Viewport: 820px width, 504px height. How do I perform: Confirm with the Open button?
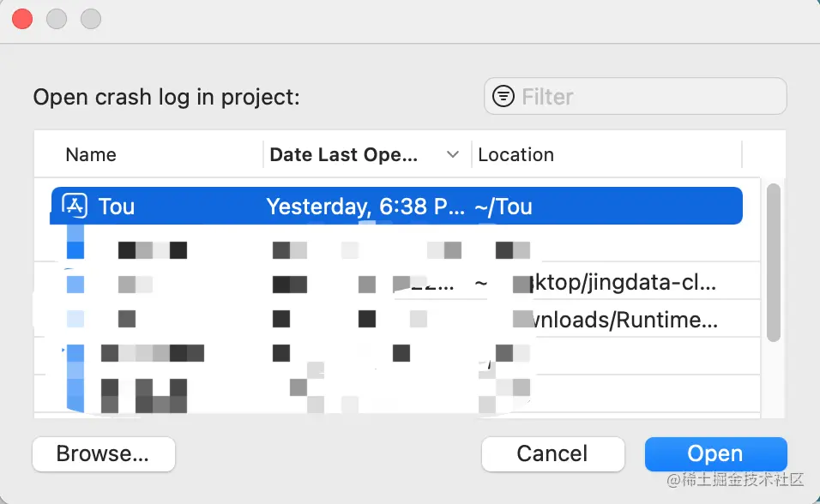[714, 453]
